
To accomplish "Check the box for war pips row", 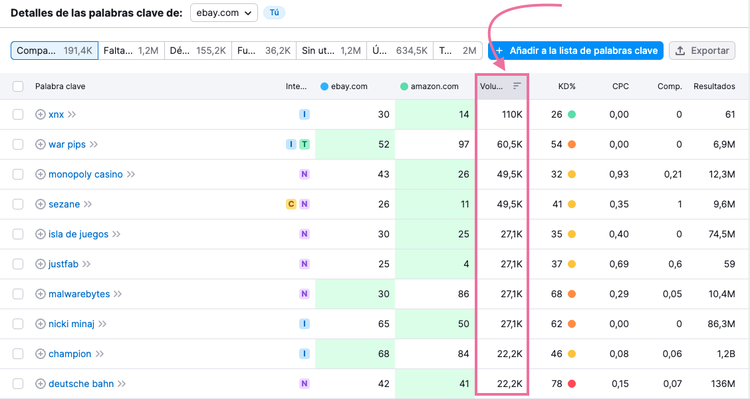I will pyautogui.click(x=18, y=144).
